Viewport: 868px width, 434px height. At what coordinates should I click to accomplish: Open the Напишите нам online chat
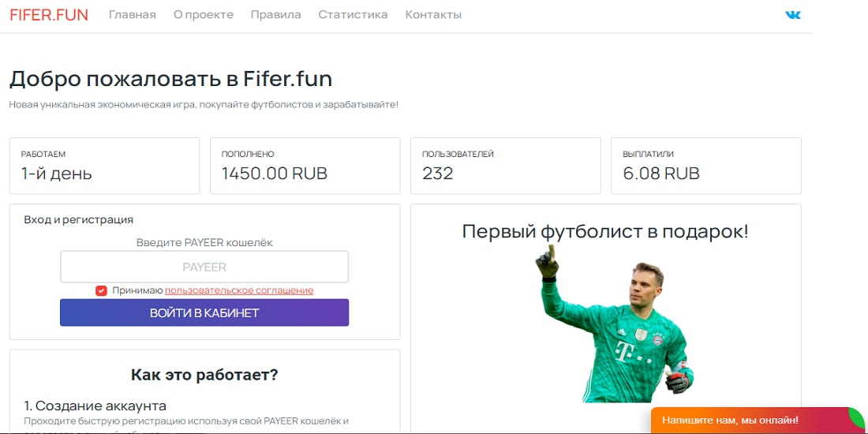(730, 421)
